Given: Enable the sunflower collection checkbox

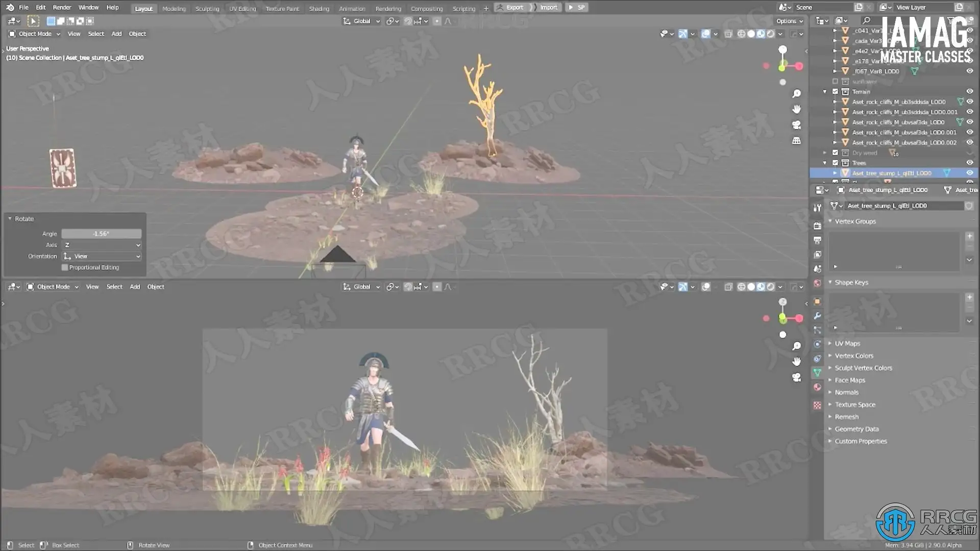Looking at the screenshot, I should (x=836, y=82).
